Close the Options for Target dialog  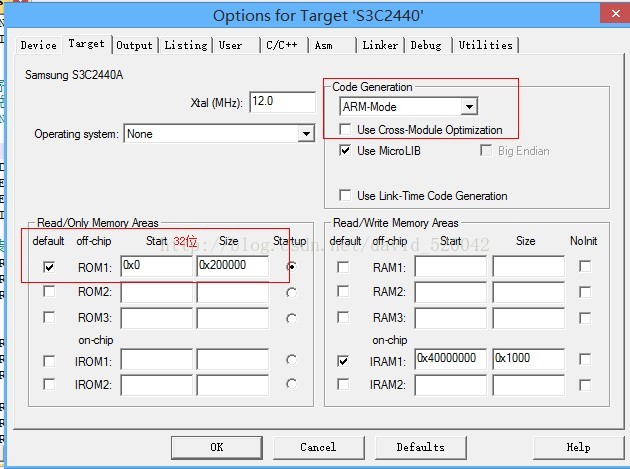pyautogui.click(x=615, y=14)
